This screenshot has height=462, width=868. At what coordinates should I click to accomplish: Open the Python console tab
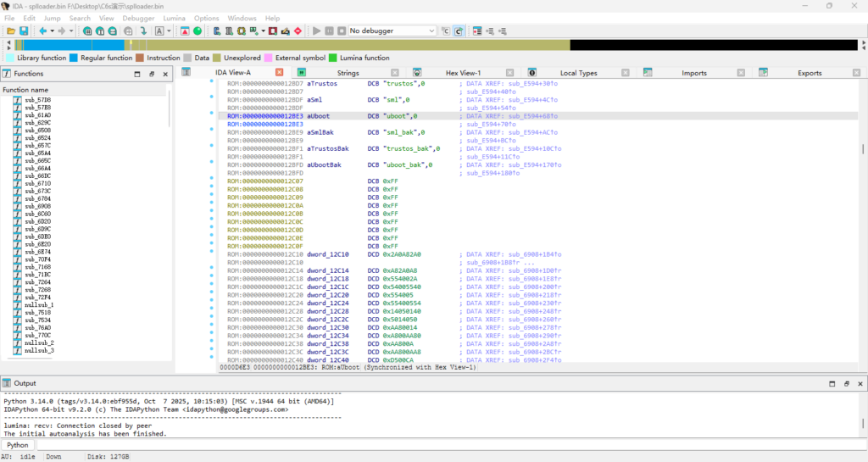18,444
